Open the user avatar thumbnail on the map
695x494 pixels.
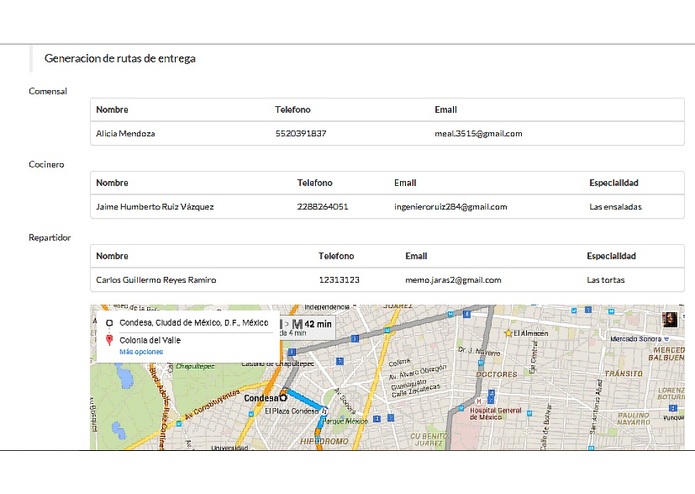point(670,319)
